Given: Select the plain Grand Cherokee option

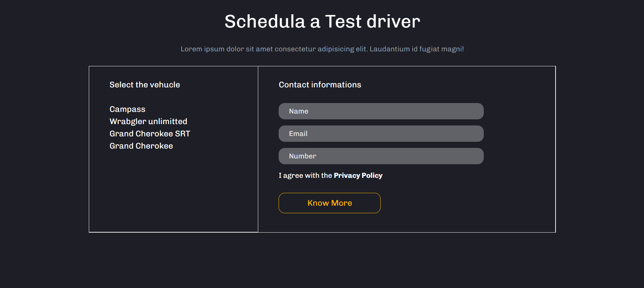Looking at the screenshot, I should [x=141, y=146].
